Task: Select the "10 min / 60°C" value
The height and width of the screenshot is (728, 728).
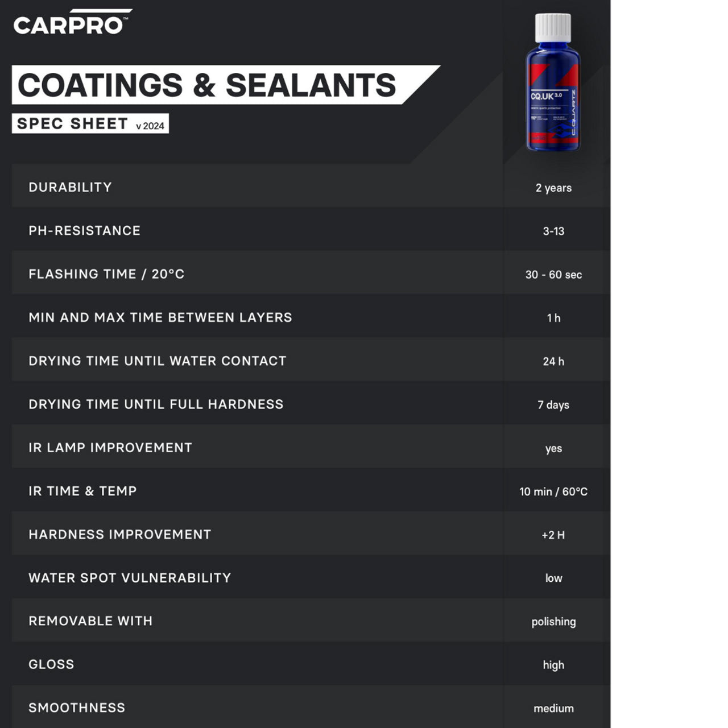Action: (553, 491)
